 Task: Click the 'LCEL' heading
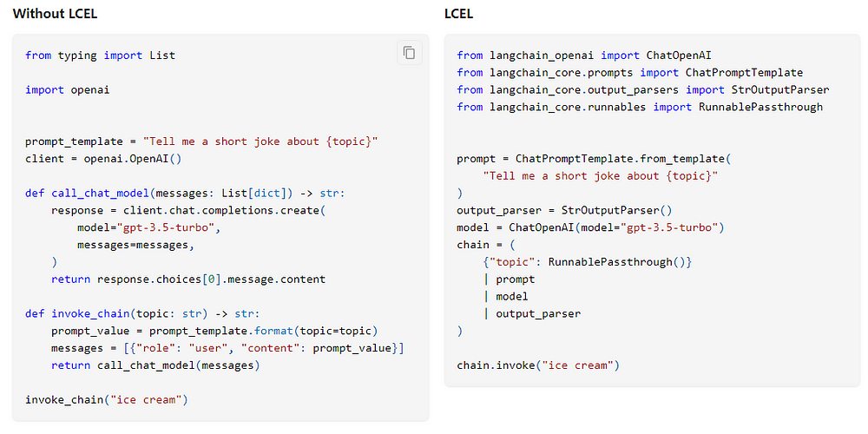click(458, 15)
